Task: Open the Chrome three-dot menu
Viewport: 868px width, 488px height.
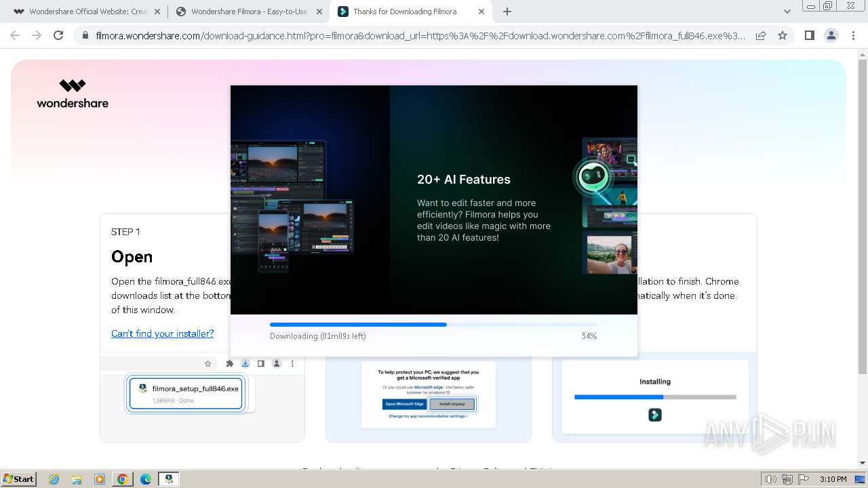Action: point(853,36)
